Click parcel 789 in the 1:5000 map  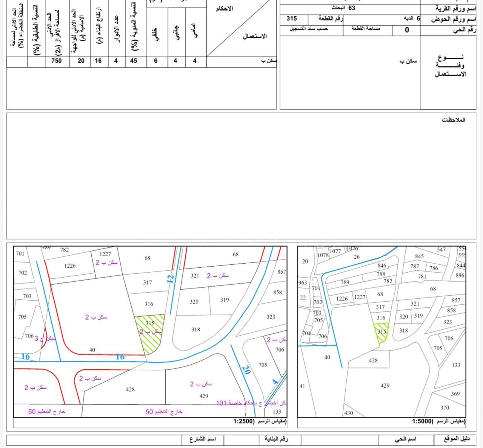[x=345, y=282]
